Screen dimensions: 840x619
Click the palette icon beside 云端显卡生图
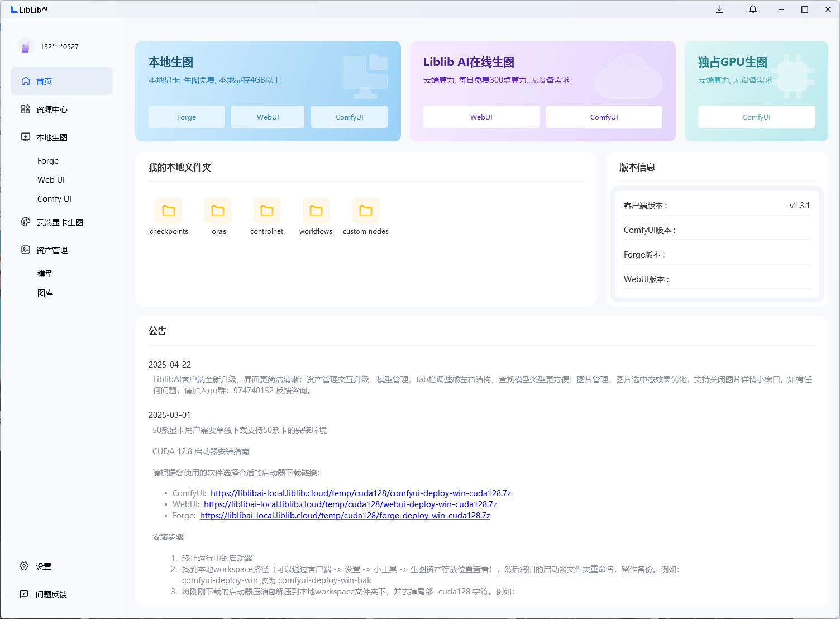click(26, 222)
